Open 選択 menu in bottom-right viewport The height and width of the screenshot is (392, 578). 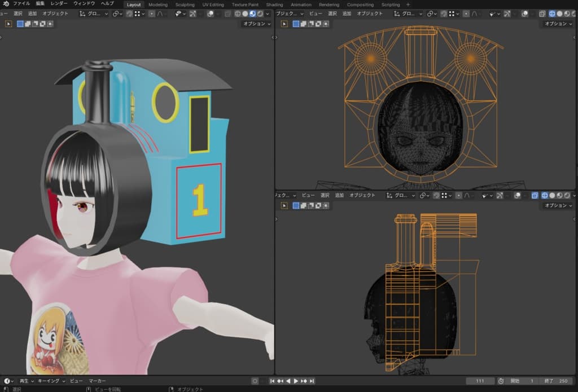(325, 195)
